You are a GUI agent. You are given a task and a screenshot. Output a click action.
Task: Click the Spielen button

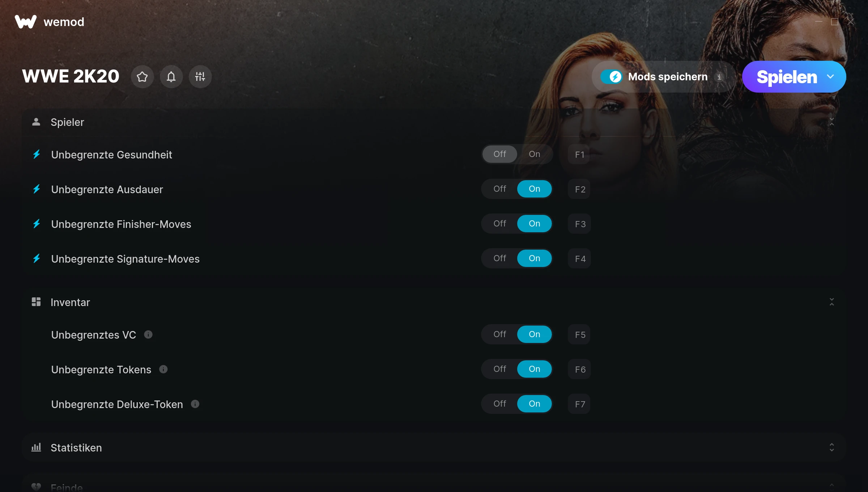click(787, 77)
